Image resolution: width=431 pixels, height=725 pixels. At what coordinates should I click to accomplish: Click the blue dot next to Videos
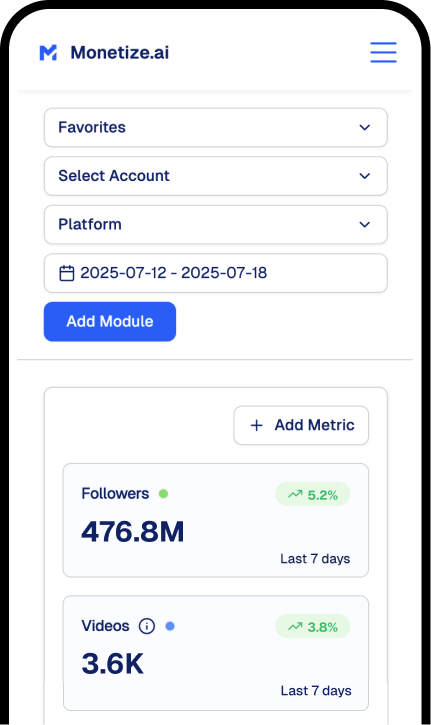170,626
